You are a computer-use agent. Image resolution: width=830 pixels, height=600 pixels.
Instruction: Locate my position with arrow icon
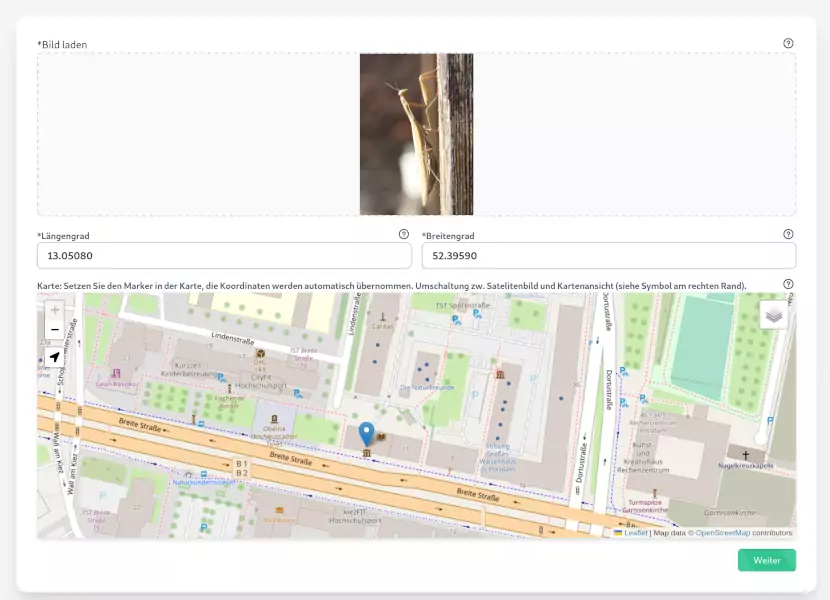tap(55, 357)
